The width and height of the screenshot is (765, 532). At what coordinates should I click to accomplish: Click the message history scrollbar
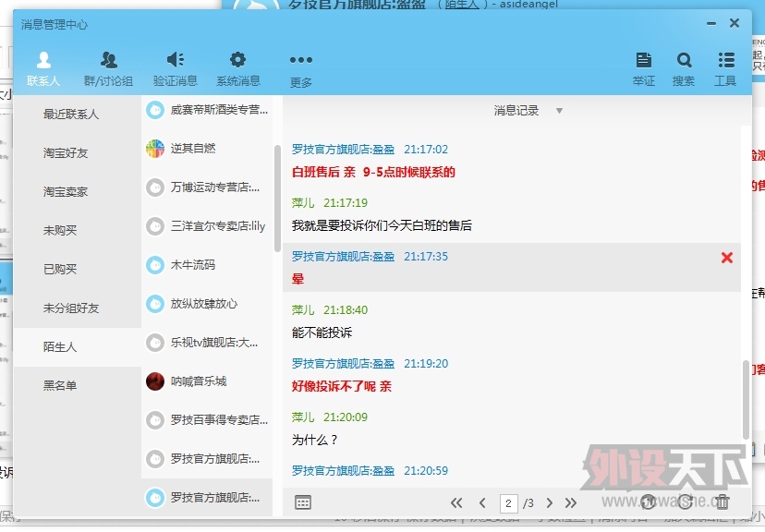click(746, 400)
